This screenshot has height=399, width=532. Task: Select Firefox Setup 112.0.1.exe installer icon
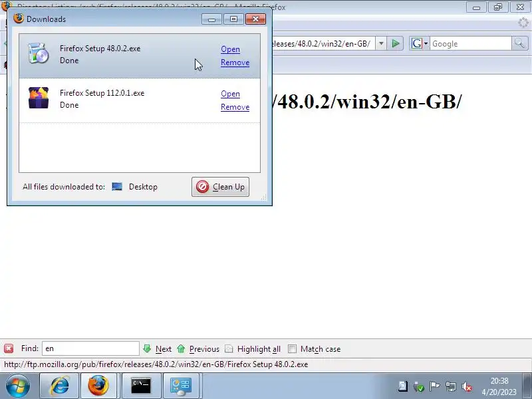39,98
